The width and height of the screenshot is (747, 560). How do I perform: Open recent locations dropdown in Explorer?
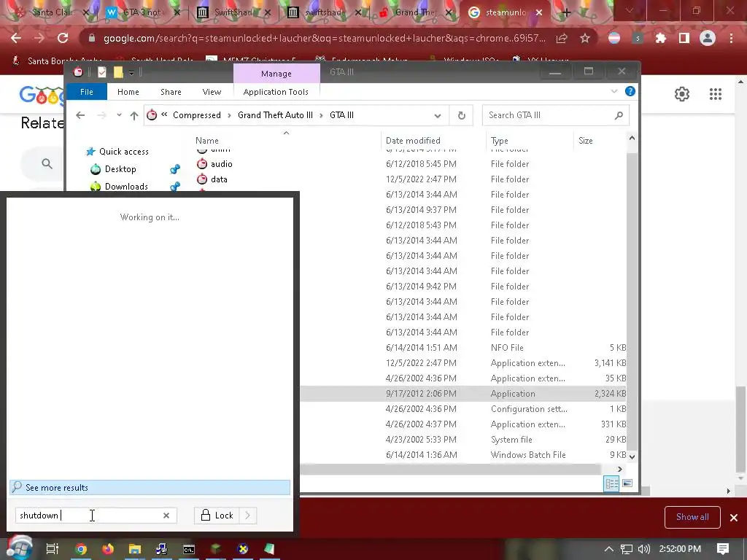pyautogui.click(x=119, y=115)
